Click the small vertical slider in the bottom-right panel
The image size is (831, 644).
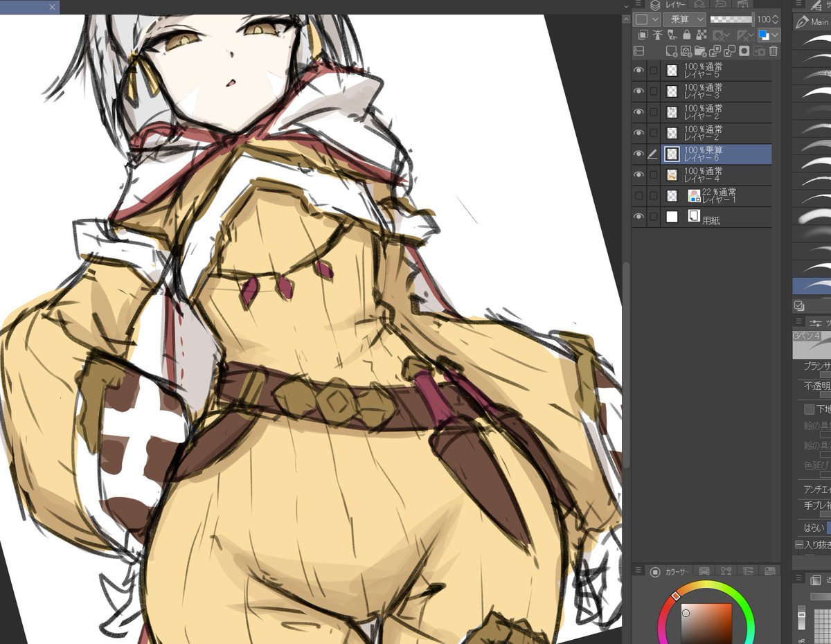point(802,617)
